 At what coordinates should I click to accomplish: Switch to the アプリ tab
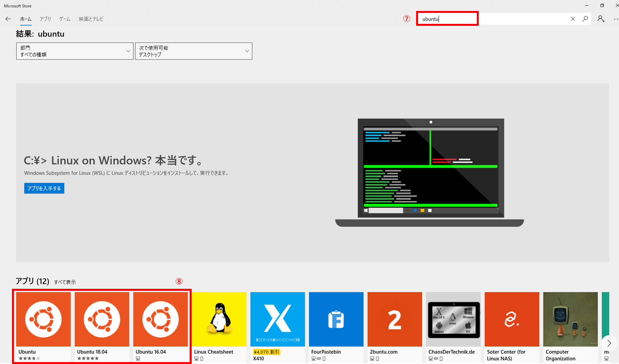pos(45,19)
